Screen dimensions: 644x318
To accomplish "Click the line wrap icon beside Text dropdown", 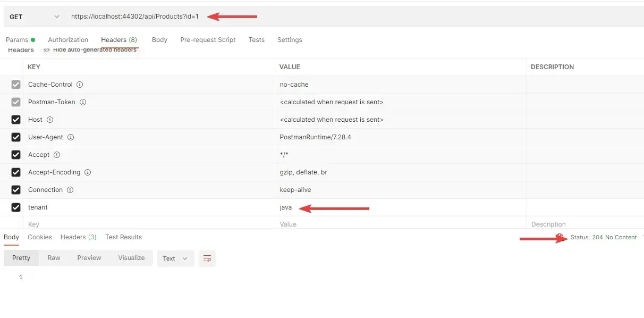I will coord(207,258).
